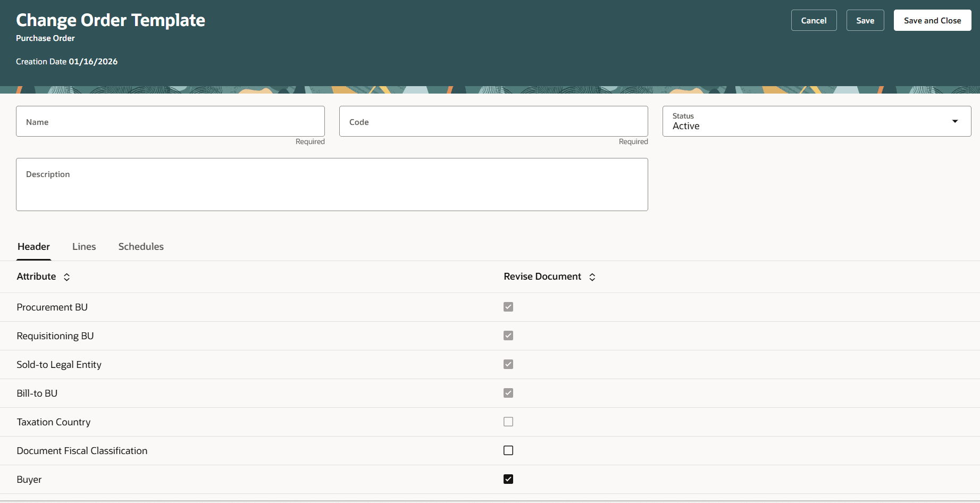Click the Purchase Order subtitle
980x503 pixels.
pyautogui.click(x=45, y=38)
